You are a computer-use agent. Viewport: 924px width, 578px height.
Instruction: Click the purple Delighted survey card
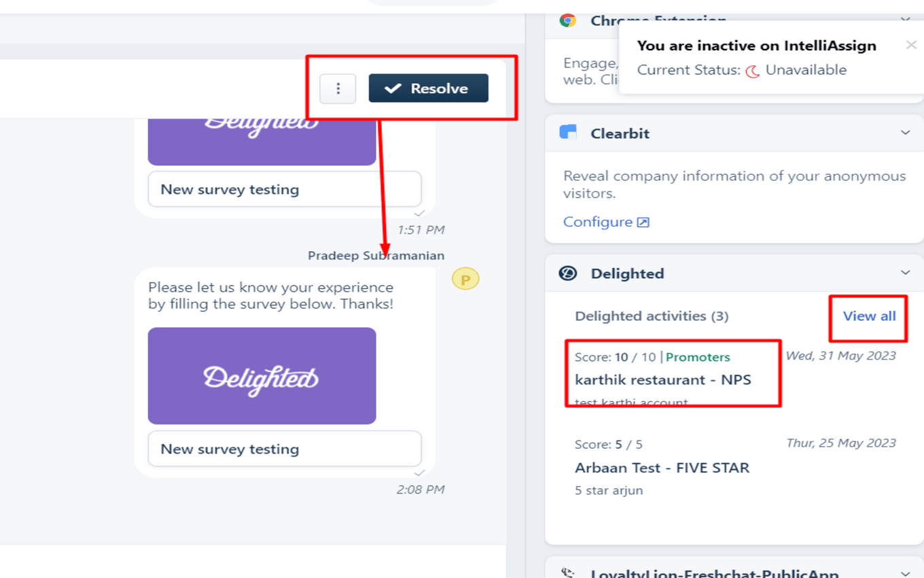point(262,376)
